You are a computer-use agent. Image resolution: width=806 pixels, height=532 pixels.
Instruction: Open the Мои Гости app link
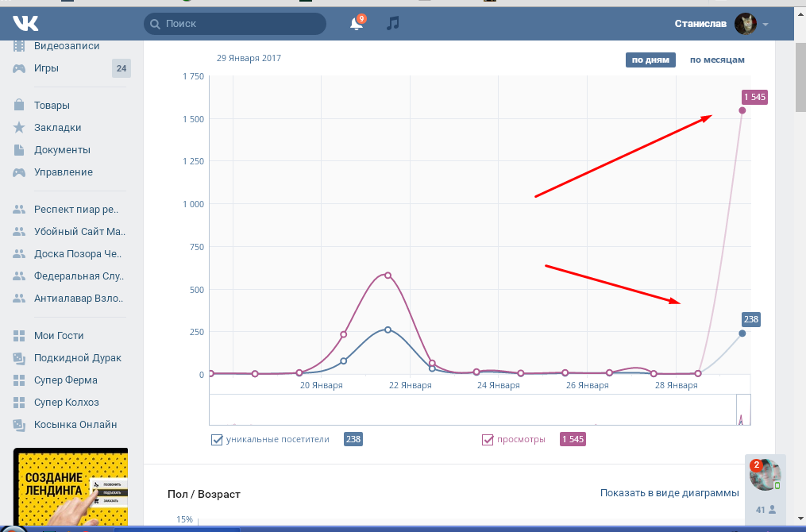pos(59,336)
